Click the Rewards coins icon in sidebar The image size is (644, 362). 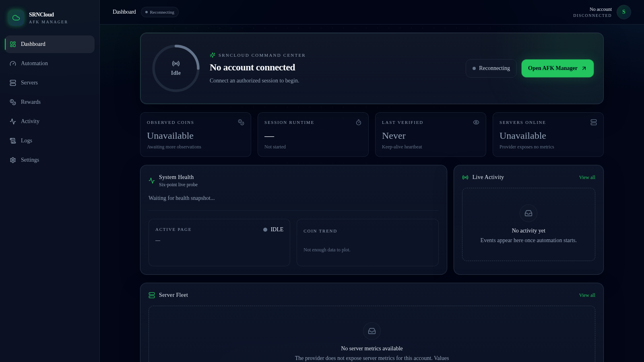pos(13,102)
